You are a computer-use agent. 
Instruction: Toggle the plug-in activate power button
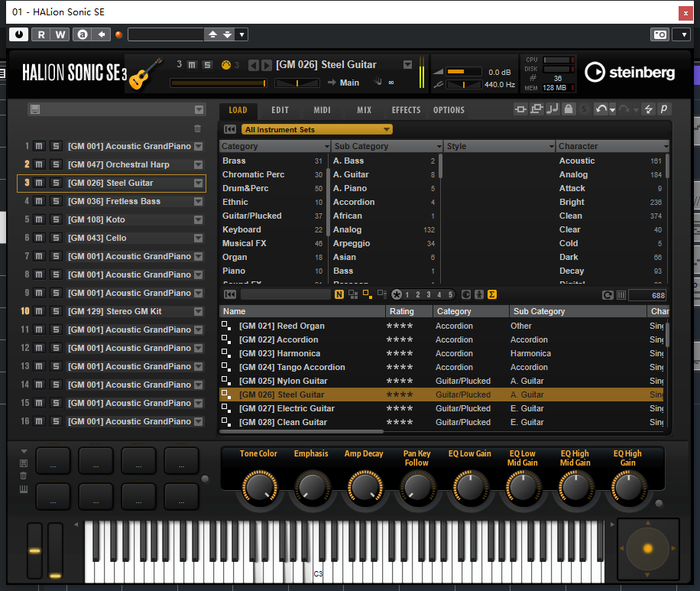point(19,34)
